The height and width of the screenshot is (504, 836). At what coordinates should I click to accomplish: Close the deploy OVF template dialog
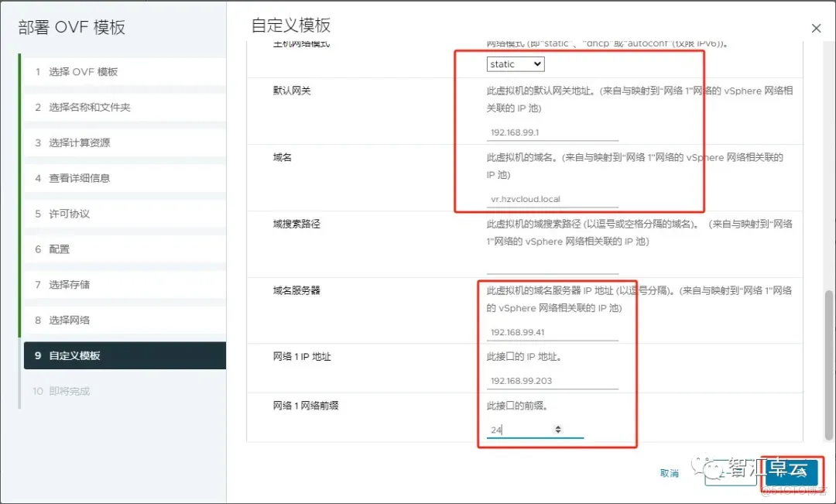click(816, 29)
